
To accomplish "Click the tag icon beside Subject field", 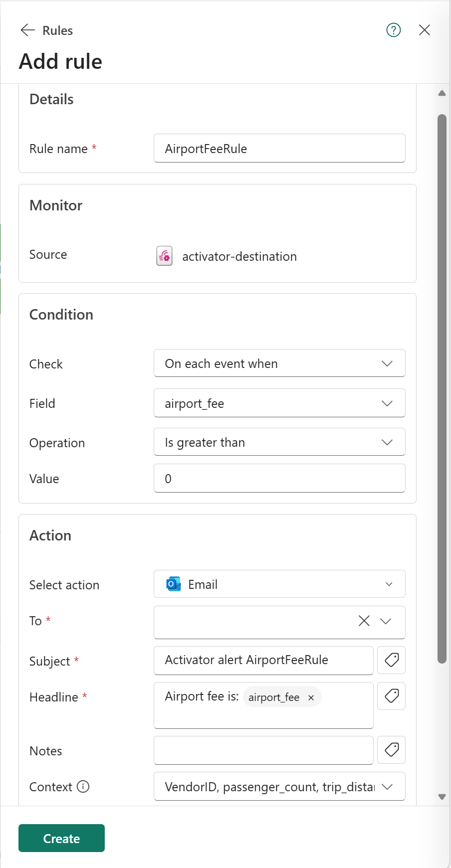I will click(x=392, y=660).
